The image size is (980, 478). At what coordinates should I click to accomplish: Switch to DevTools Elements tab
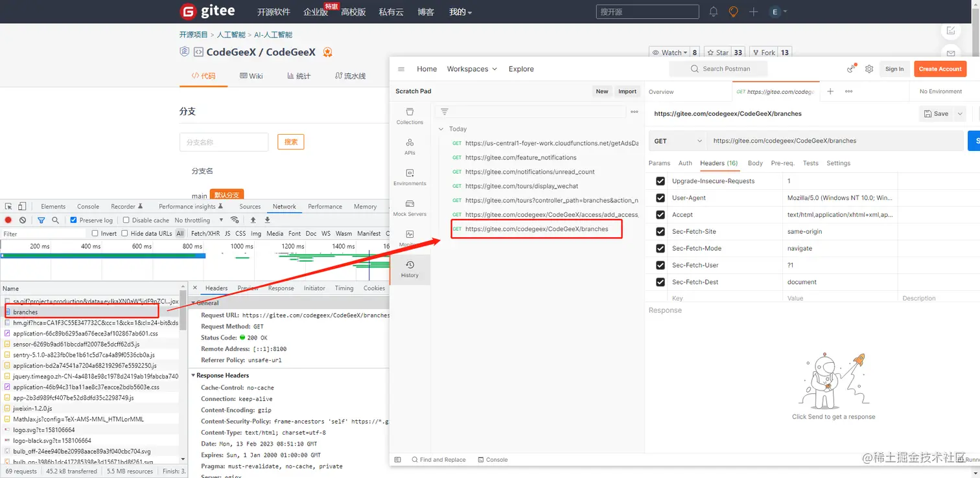[x=53, y=206]
